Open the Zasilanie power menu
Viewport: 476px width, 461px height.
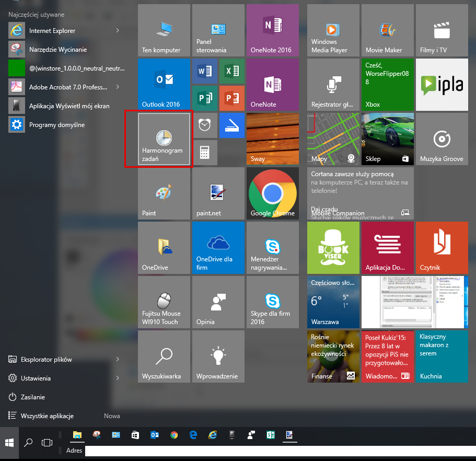(32, 397)
